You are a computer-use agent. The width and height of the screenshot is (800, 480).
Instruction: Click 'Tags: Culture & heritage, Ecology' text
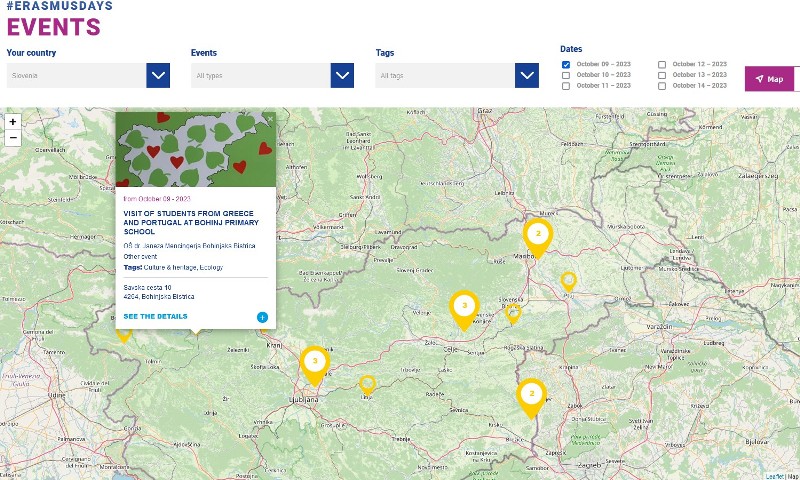tap(173, 267)
